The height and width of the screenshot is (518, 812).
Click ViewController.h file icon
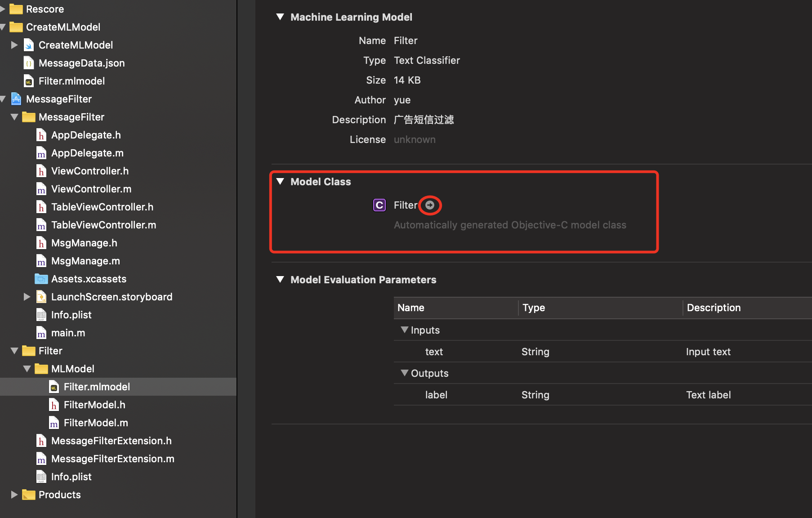coord(41,171)
